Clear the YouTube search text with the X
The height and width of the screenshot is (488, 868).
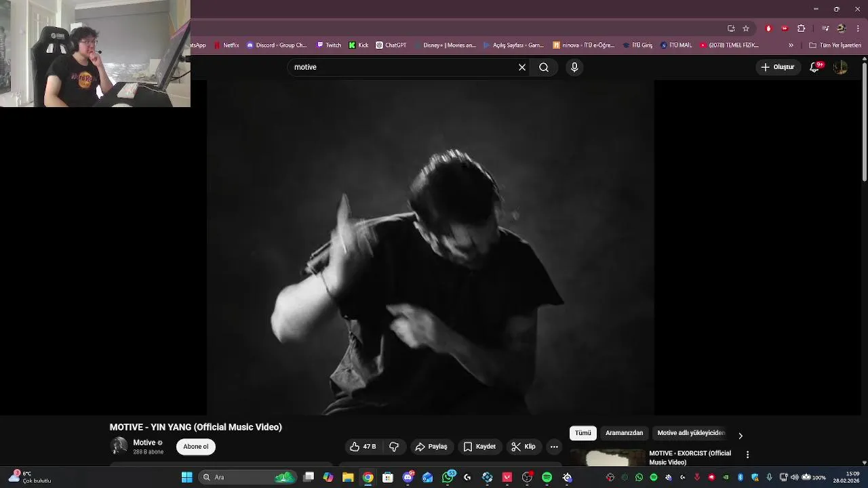(522, 67)
